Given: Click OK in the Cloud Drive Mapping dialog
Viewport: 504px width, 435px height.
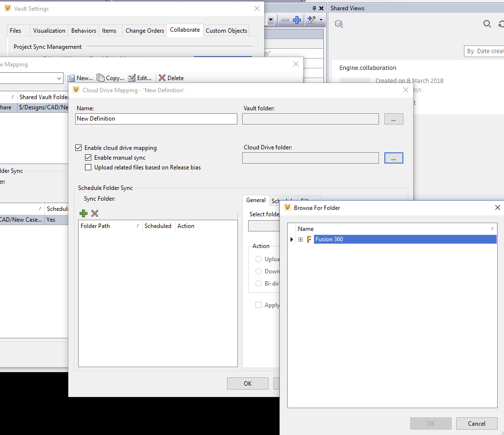Looking at the screenshot, I should (x=248, y=383).
